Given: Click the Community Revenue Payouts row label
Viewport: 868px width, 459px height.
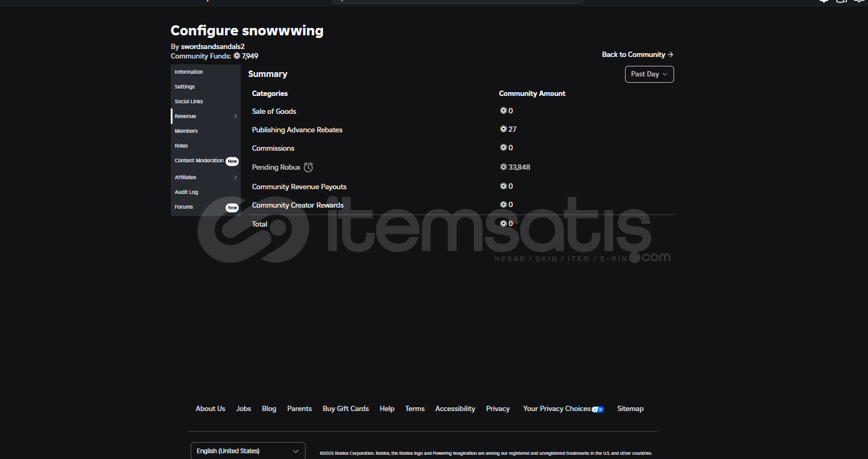Looking at the screenshot, I should click(x=299, y=187).
